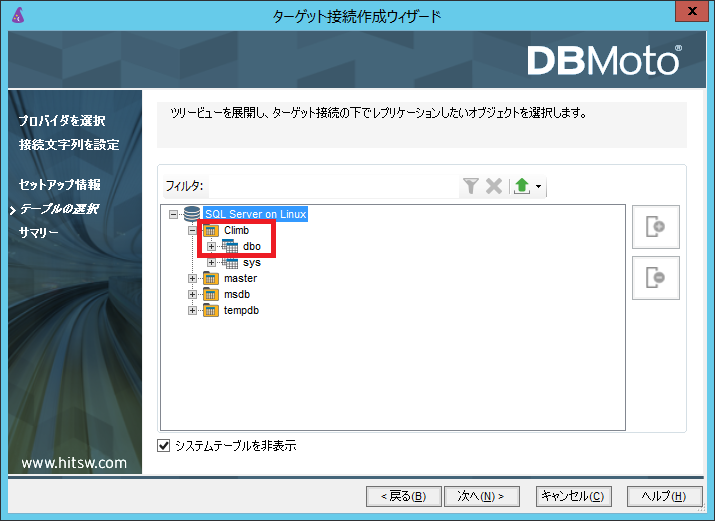
Task: Click the < 戻る(B) button
Action: 404,496
